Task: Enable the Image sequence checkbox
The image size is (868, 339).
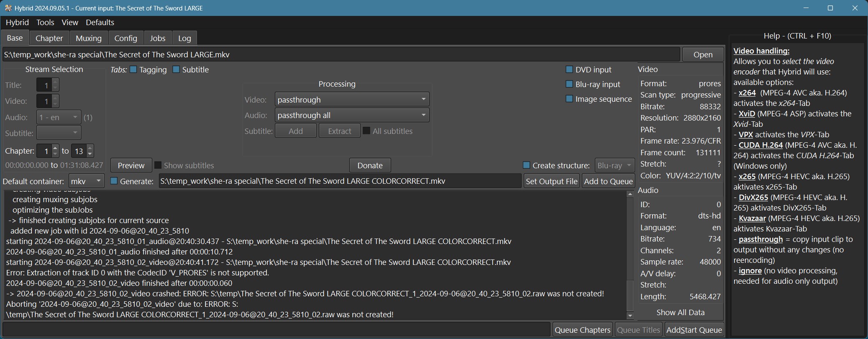Action: tap(569, 99)
